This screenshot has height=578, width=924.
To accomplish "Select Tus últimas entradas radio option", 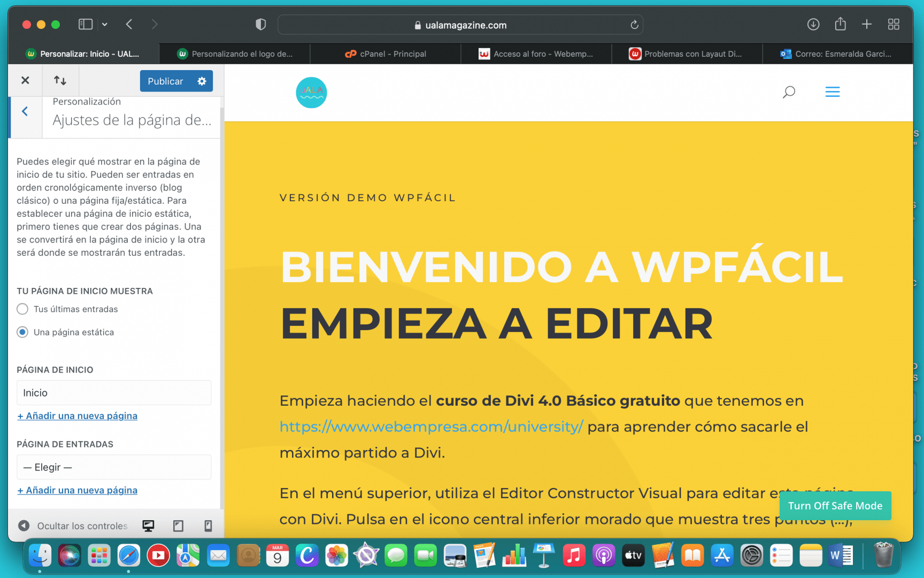I will click(22, 309).
